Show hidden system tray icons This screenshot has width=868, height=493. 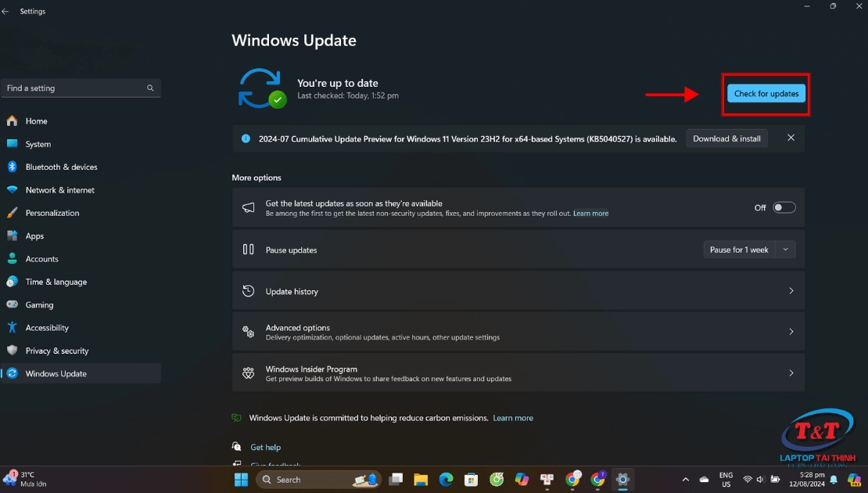(685, 480)
